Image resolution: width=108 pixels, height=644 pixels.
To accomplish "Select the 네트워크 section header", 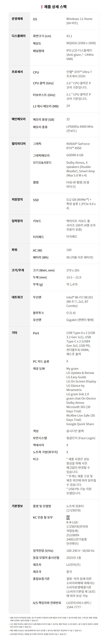I will coord(17,297).
